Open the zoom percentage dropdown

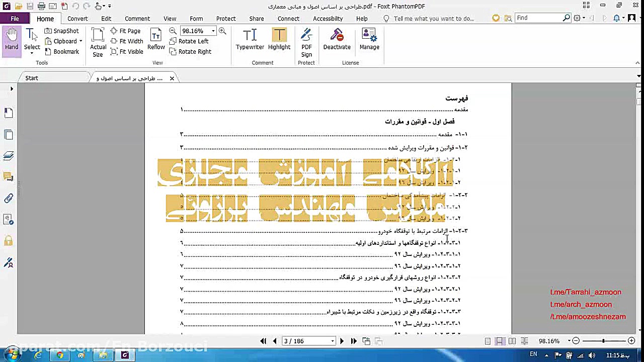pyautogui.click(x=213, y=31)
